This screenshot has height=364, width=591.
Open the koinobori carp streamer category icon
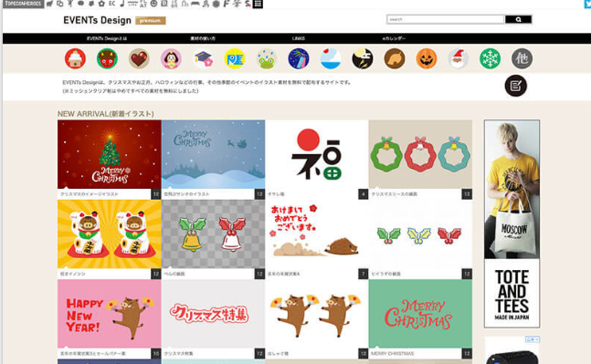235,58
